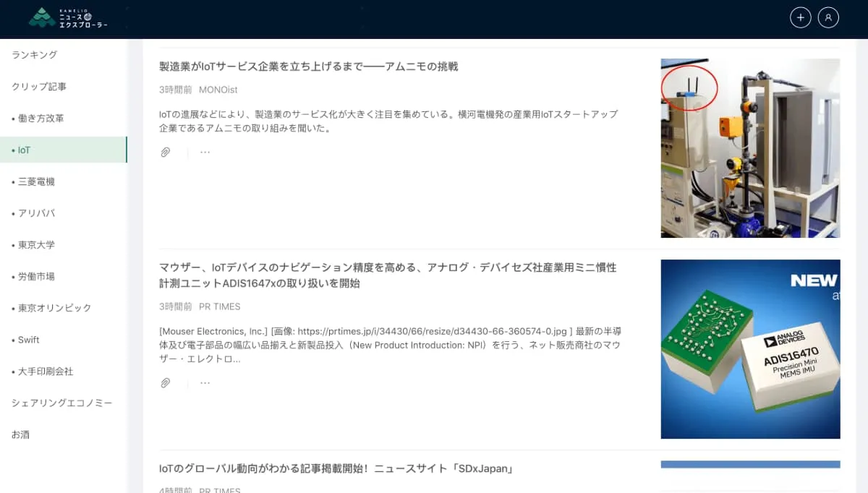Open article IoTのグローバル動向がわかる記事掲載開始
The image size is (868, 493).
click(336, 468)
